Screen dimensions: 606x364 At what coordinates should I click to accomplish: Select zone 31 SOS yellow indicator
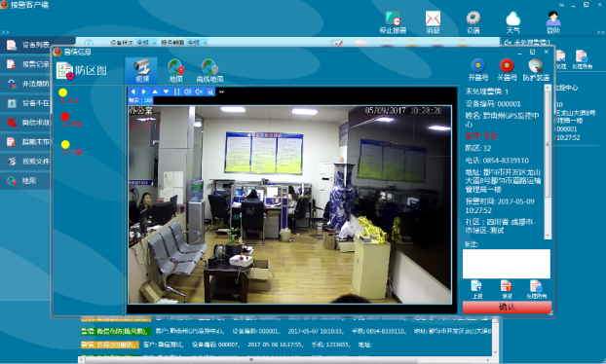[x=63, y=92]
